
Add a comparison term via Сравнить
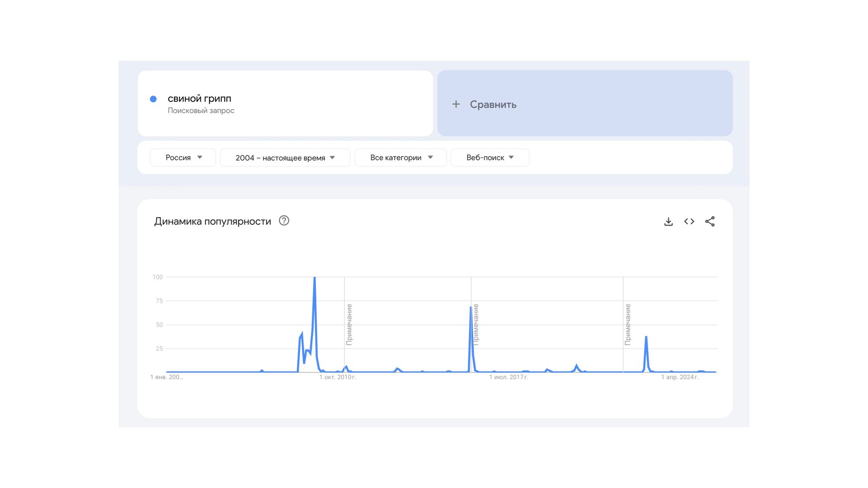[585, 103]
